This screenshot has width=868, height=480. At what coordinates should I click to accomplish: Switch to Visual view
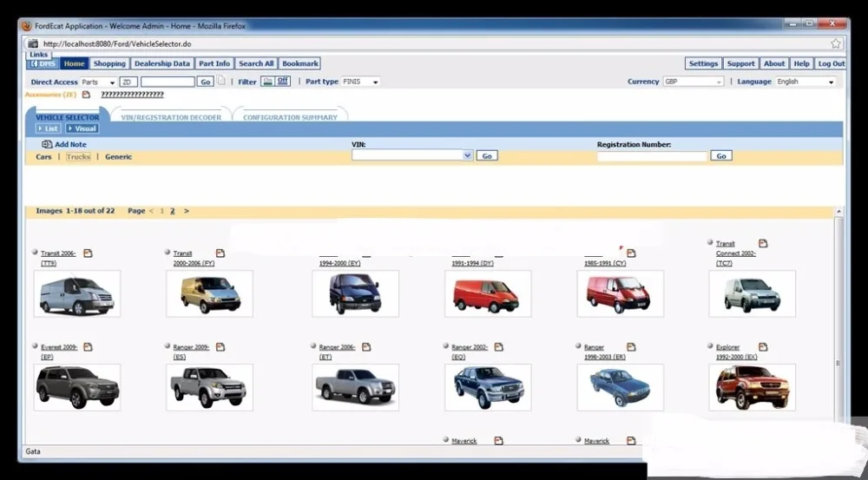pyautogui.click(x=82, y=128)
